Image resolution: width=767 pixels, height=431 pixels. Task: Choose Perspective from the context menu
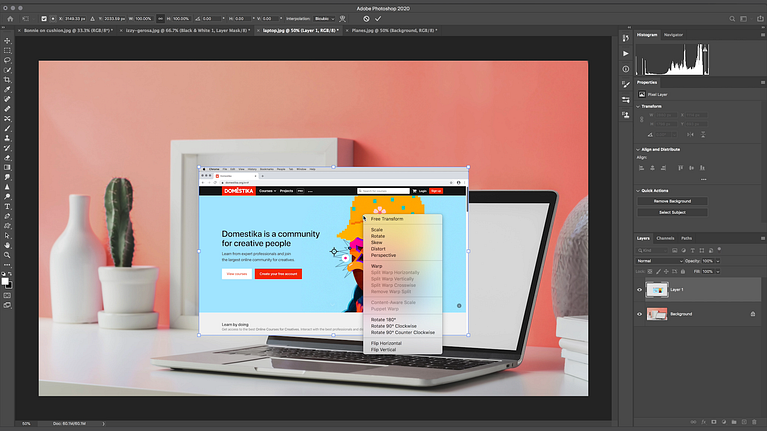click(384, 255)
